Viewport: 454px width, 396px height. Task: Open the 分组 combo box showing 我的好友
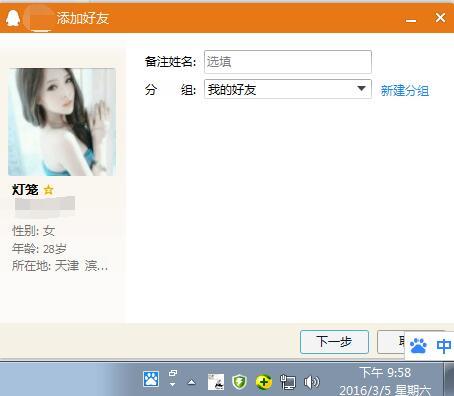(288, 89)
